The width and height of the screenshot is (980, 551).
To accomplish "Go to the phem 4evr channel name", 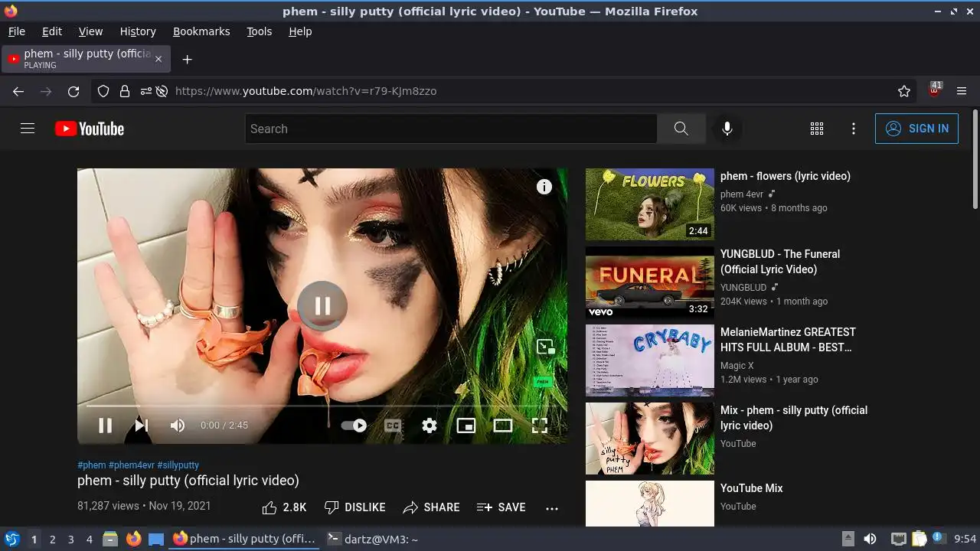I will pyautogui.click(x=742, y=194).
